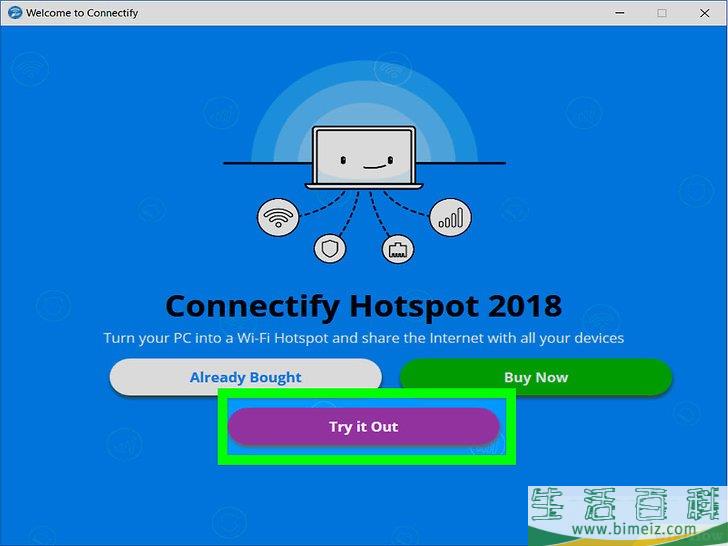The height and width of the screenshot is (546, 728).
Task: Choose the Already Bought option
Action: click(246, 377)
